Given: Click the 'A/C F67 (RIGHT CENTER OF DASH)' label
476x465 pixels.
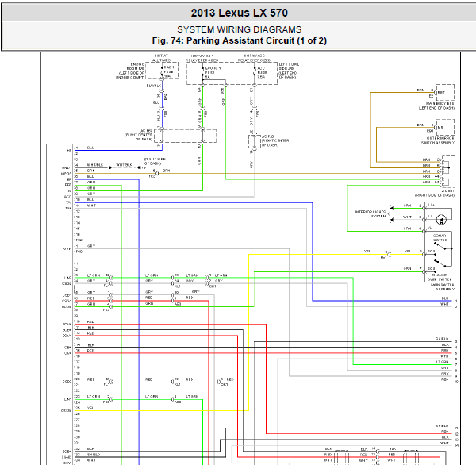Looking at the screenshot, I should click(139, 135).
